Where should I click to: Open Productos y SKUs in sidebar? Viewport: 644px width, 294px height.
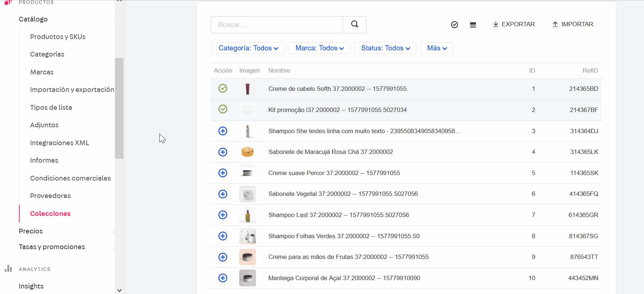tap(58, 37)
